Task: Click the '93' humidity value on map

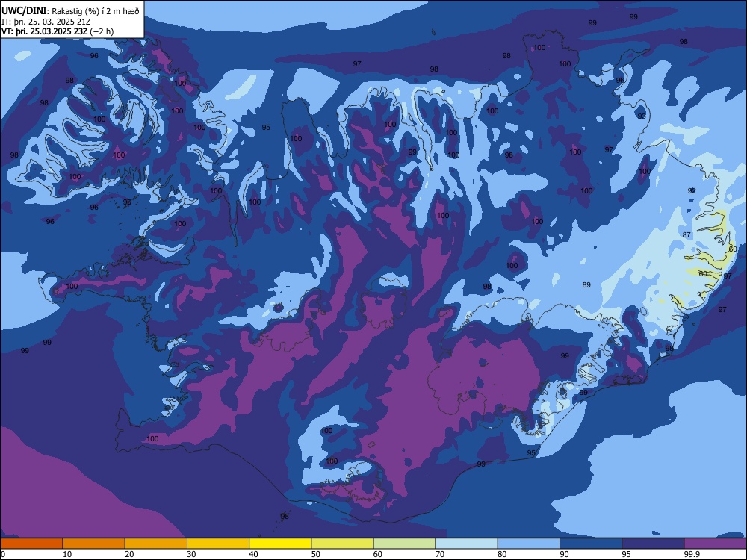Action: 642,116
